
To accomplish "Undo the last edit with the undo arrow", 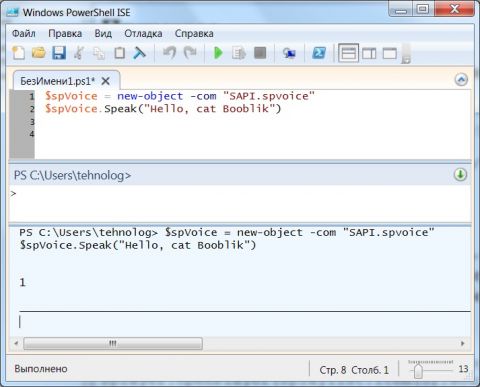I will click(169, 53).
